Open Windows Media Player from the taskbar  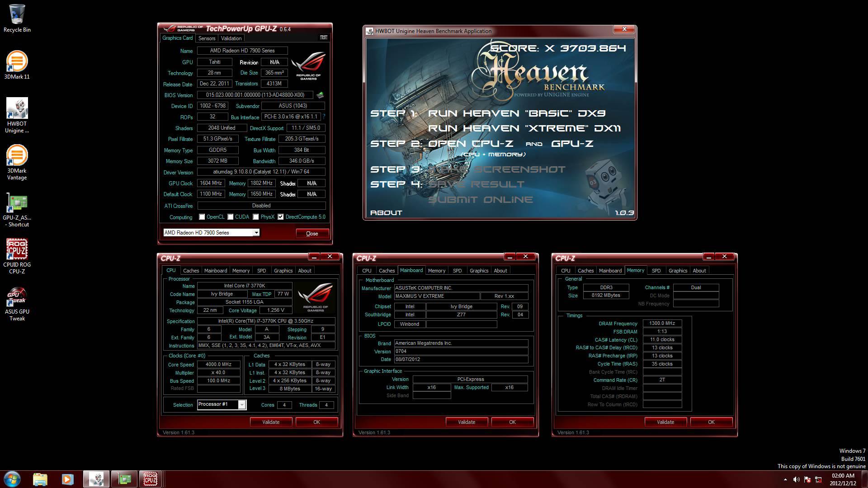coord(67,479)
